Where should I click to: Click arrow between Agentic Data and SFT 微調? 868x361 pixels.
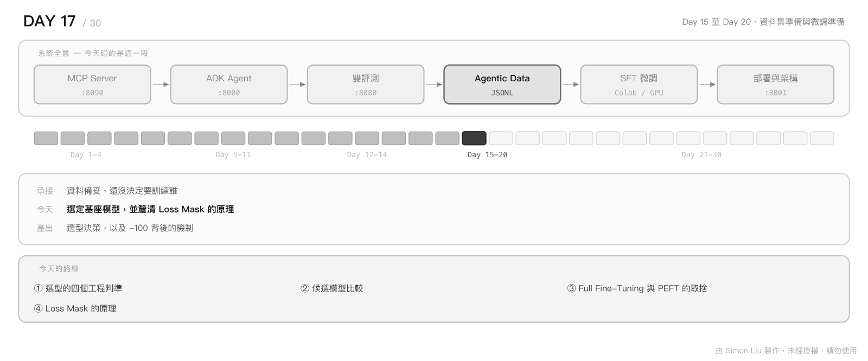pyautogui.click(x=571, y=85)
